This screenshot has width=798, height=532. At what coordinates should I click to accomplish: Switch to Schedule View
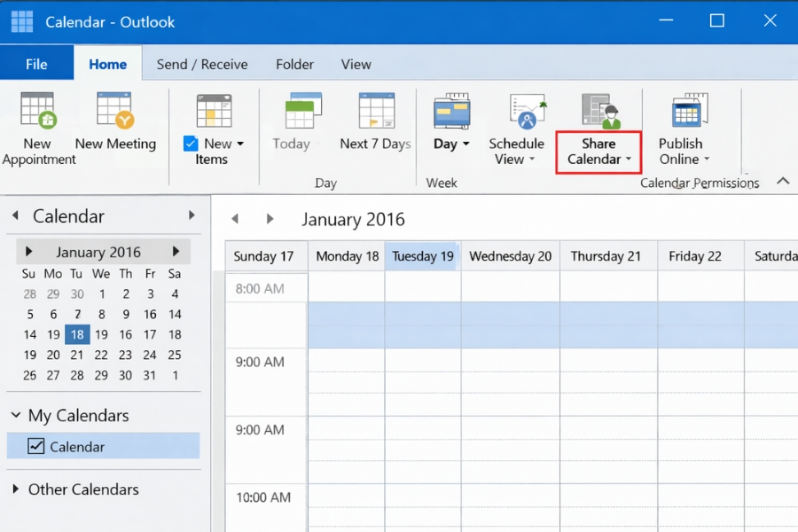click(517, 115)
